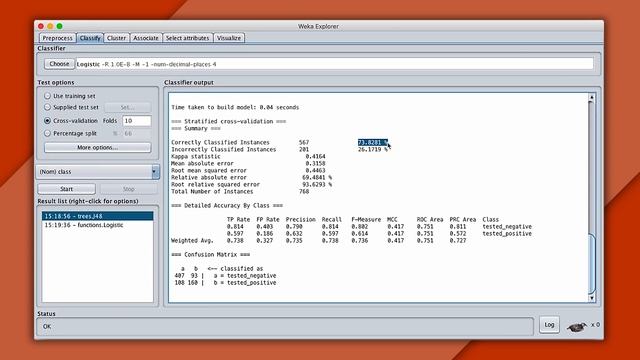This screenshot has height=360, width=640.
Task: Click the classifier output scrollbar thumb
Action: click(591, 263)
